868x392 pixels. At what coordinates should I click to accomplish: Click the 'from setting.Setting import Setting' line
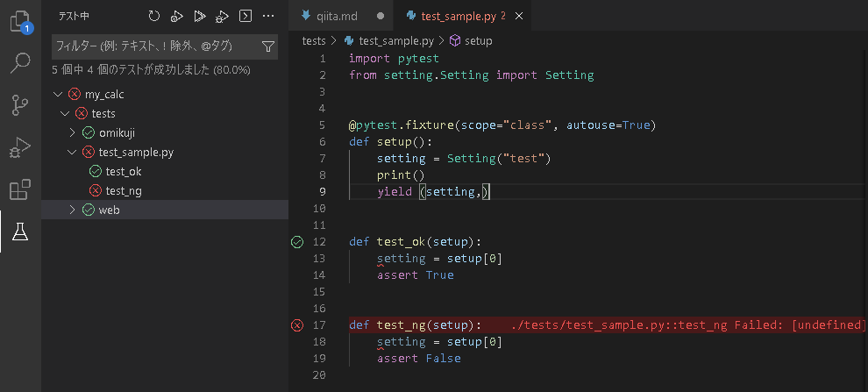(x=471, y=75)
